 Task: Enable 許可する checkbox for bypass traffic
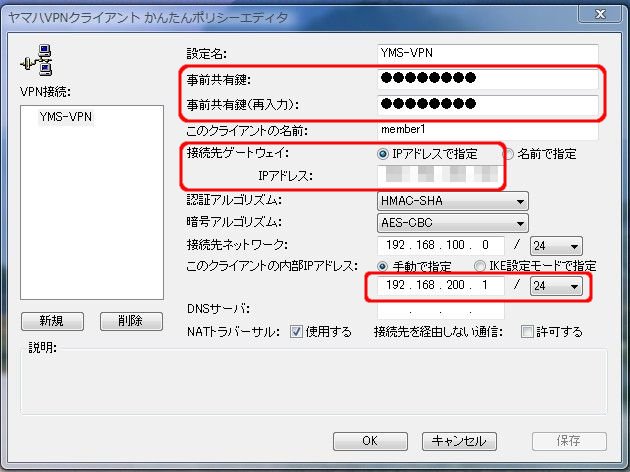[x=527, y=332]
